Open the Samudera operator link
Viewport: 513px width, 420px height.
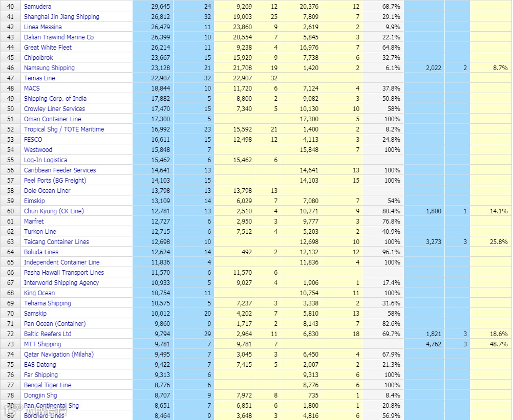[37, 6]
